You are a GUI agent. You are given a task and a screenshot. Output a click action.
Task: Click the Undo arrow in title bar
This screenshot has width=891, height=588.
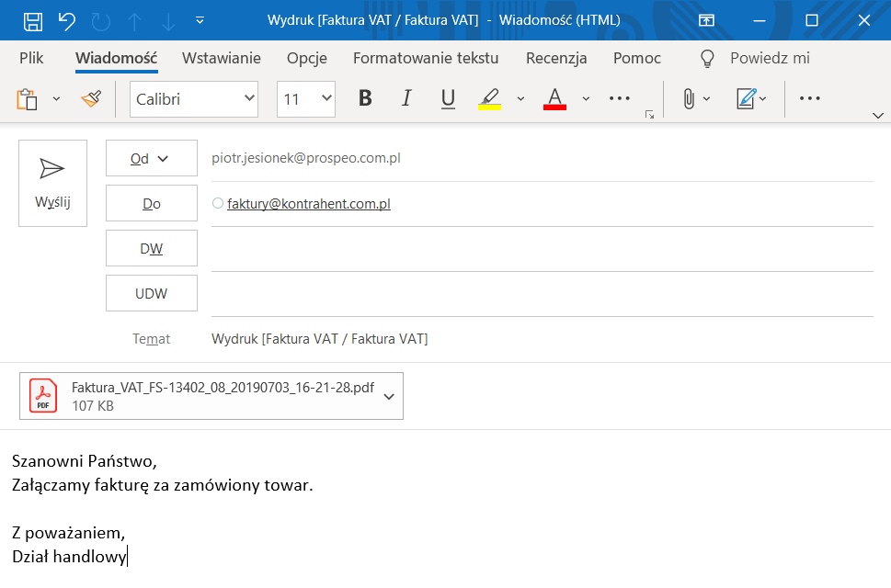tap(66, 21)
